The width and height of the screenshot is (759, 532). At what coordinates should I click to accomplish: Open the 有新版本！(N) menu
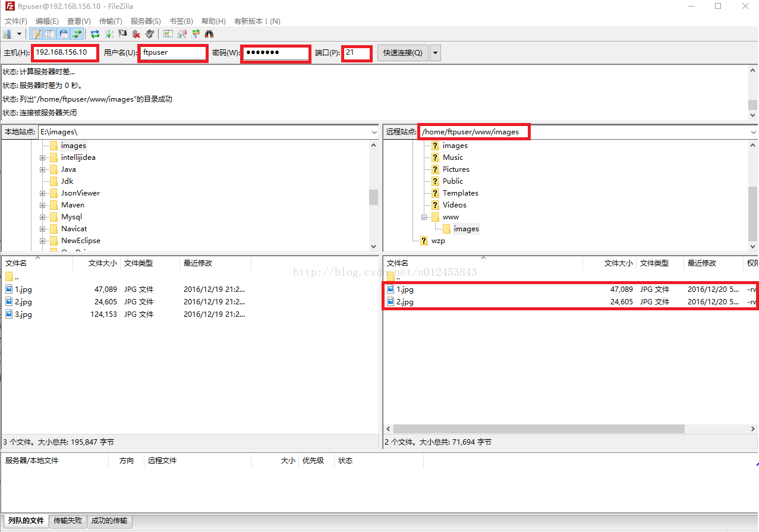click(x=257, y=21)
